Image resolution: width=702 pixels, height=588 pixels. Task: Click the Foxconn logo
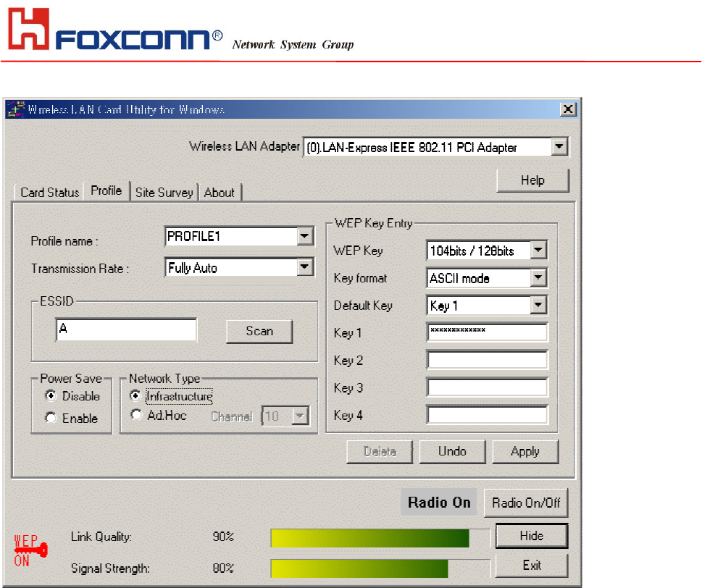point(115,29)
